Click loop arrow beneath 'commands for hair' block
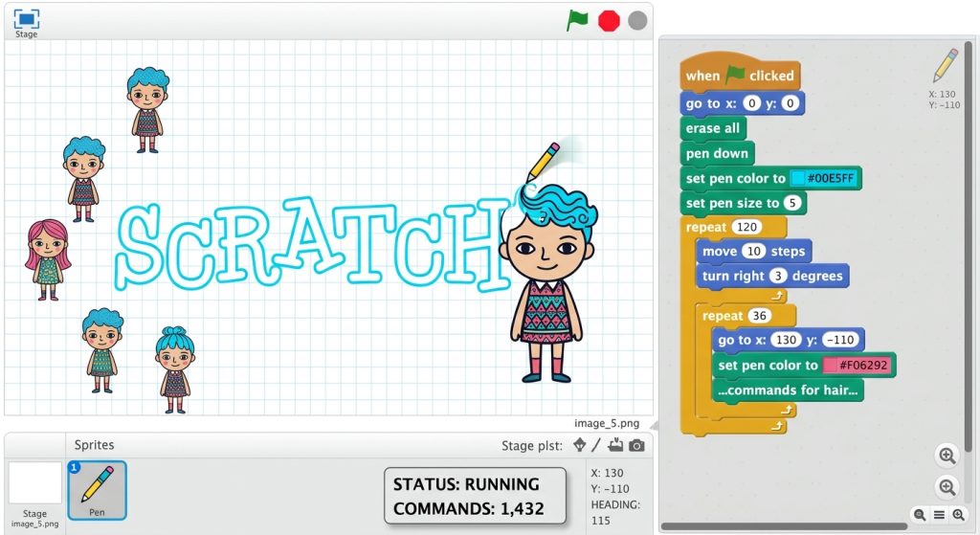The height and width of the screenshot is (535, 980). coord(787,410)
